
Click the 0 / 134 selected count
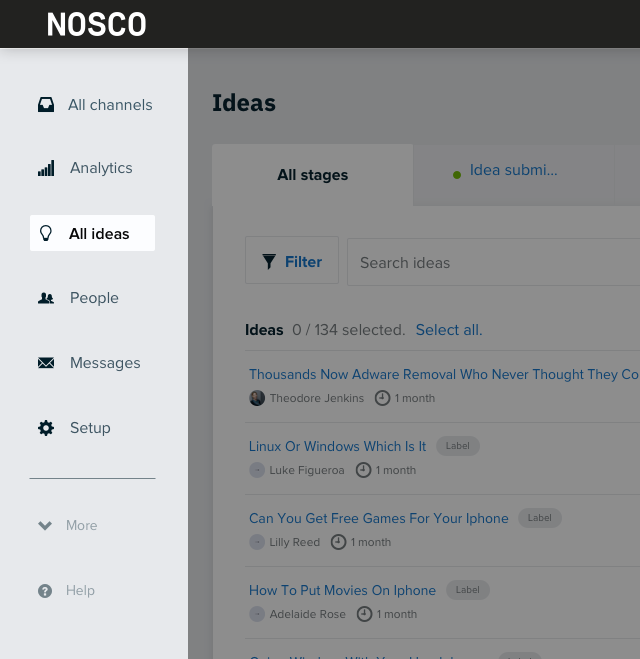click(x=348, y=330)
